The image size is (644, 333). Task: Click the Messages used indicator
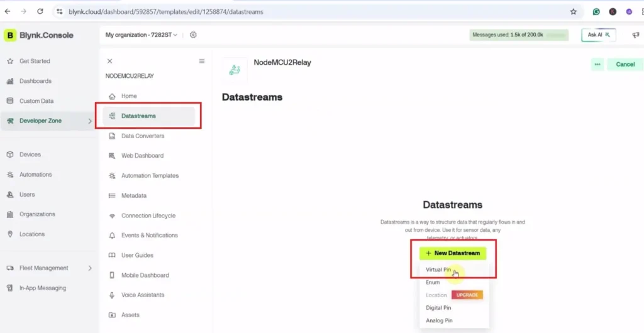[x=519, y=35]
